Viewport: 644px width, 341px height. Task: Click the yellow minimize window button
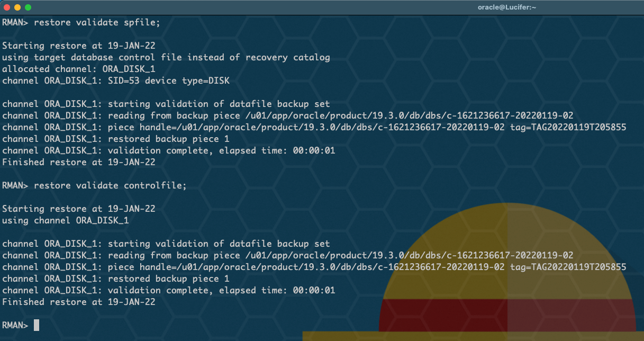[17, 7]
